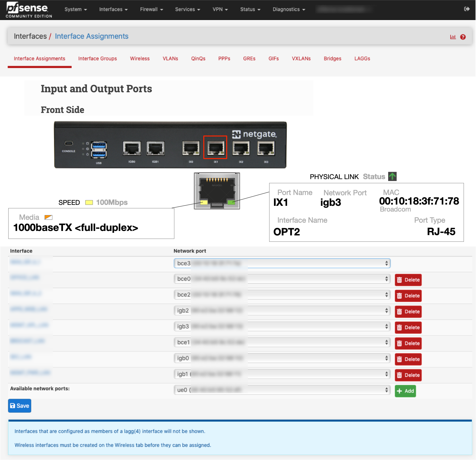476x460 pixels.
Task: Open the VPN menu
Action: tap(220, 10)
